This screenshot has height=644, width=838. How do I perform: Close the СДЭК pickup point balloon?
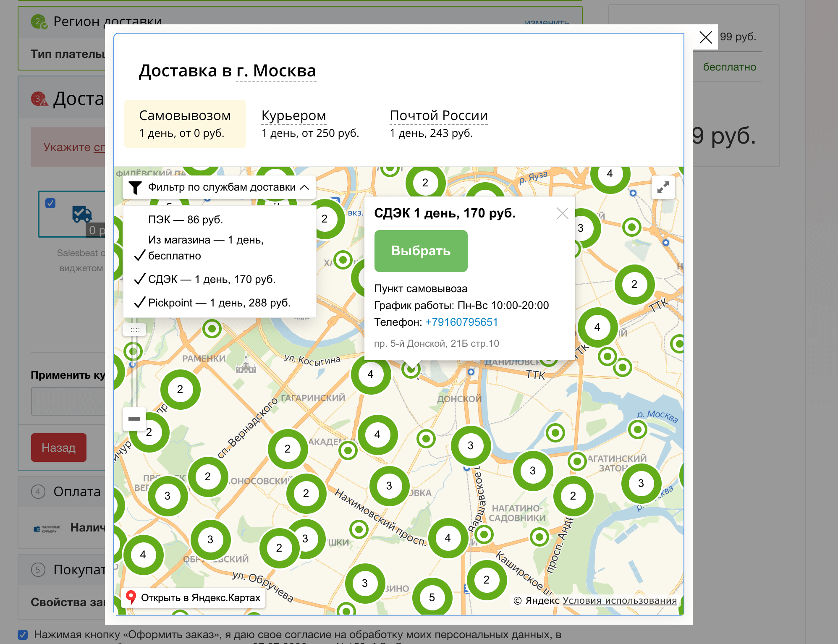point(562,213)
